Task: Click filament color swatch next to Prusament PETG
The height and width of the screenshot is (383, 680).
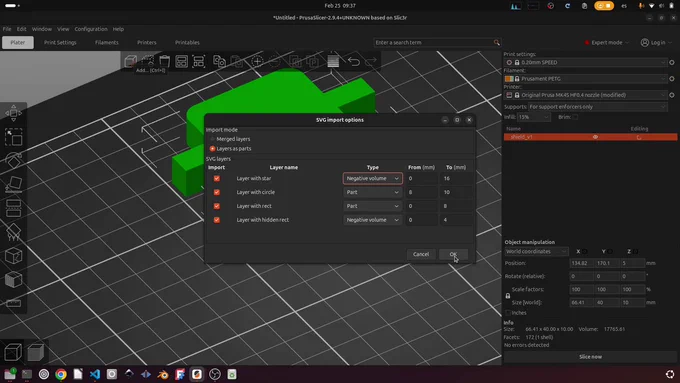Action: click(x=509, y=79)
